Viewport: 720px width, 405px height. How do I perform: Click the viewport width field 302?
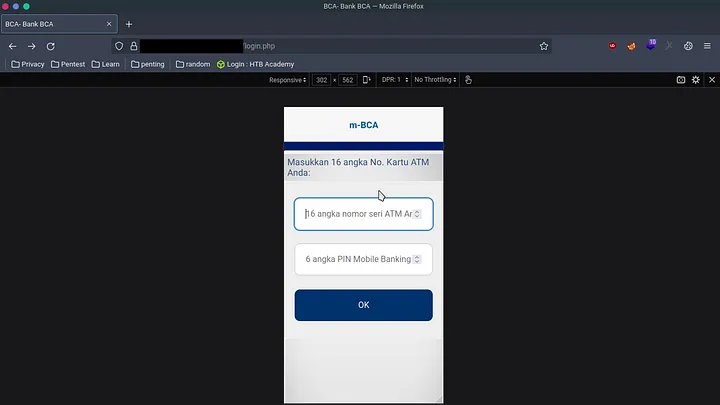pyautogui.click(x=321, y=80)
